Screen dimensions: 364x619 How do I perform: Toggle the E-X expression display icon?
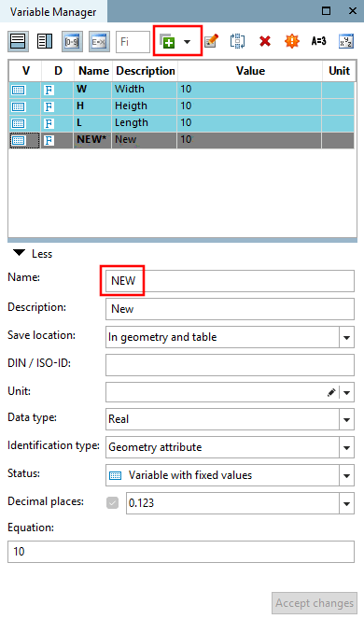99,41
